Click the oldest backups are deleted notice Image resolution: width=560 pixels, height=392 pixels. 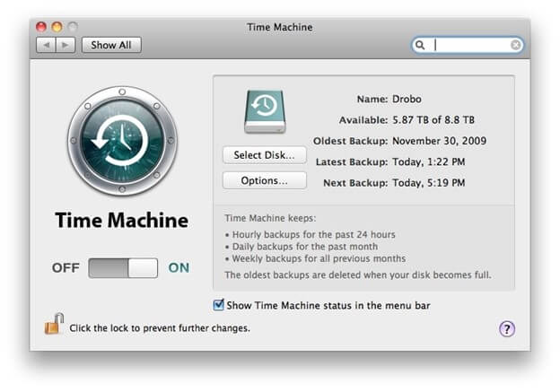pyautogui.click(x=358, y=274)
